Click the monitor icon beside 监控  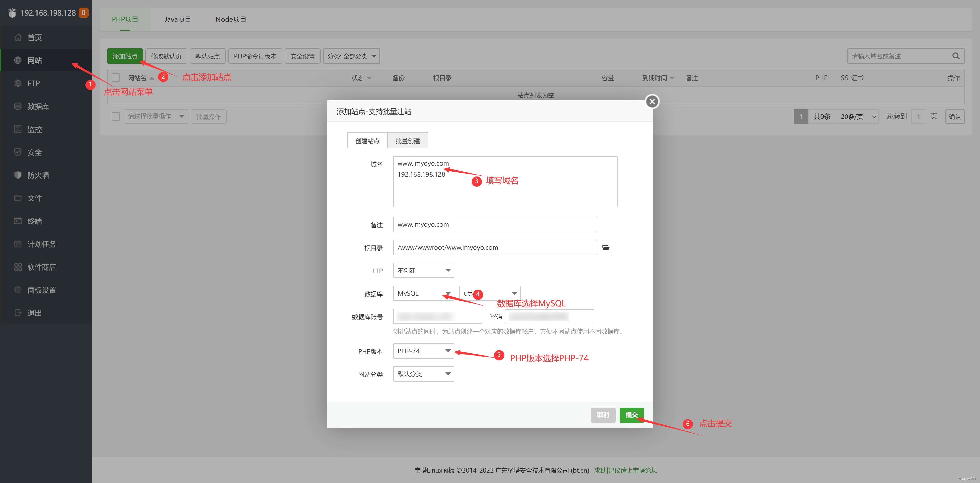(x=18, y=129)
